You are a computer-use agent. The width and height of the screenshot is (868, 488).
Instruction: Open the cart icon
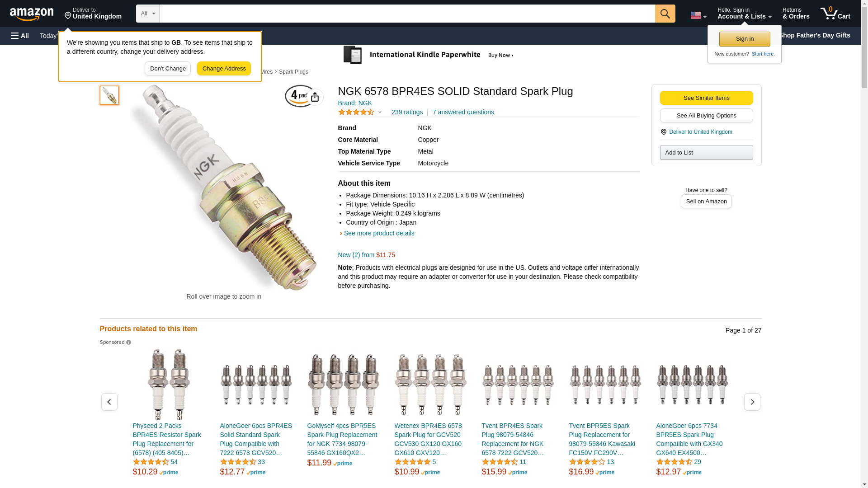point(835,14)
